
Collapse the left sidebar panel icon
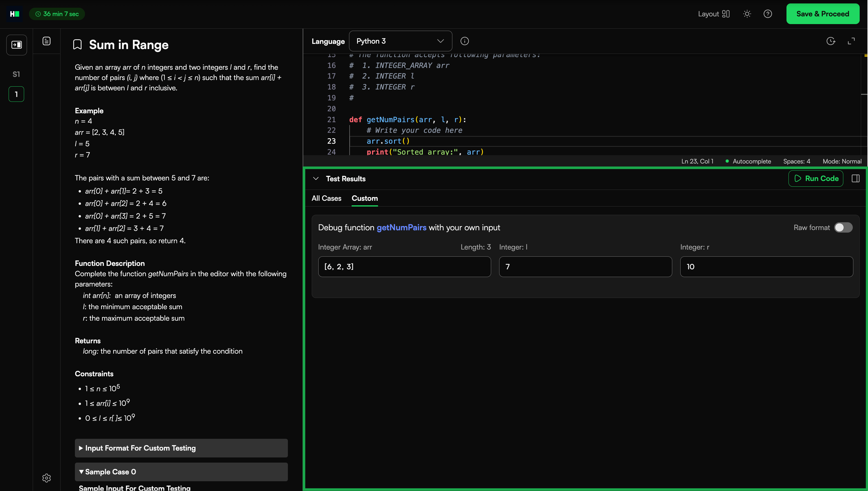click(x=17, y=45)
